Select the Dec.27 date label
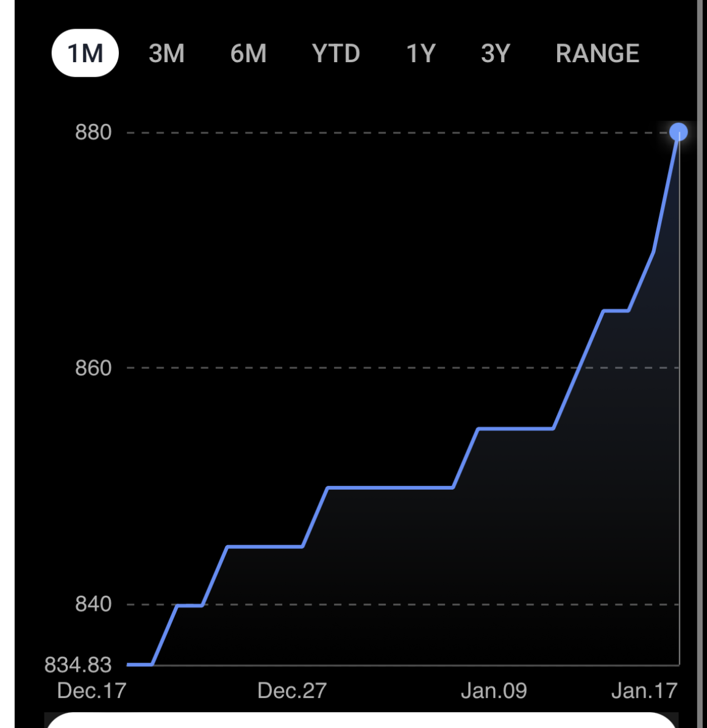Screen dimensions: 707x728 (x=292, y=690)
